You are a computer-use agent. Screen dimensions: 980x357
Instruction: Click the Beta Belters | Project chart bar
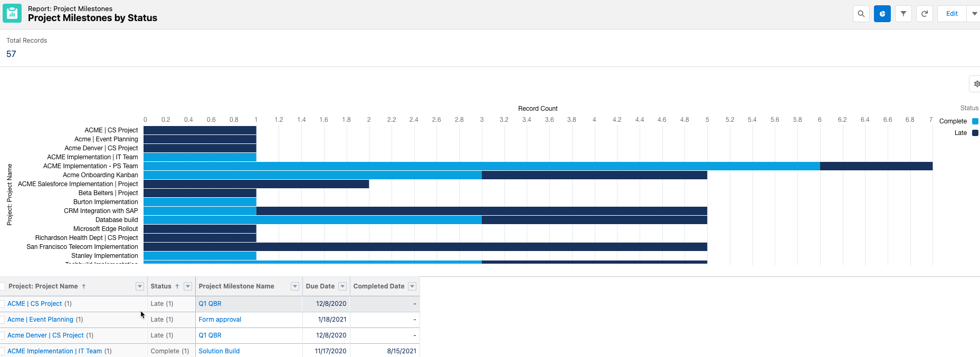pos(200,193)
